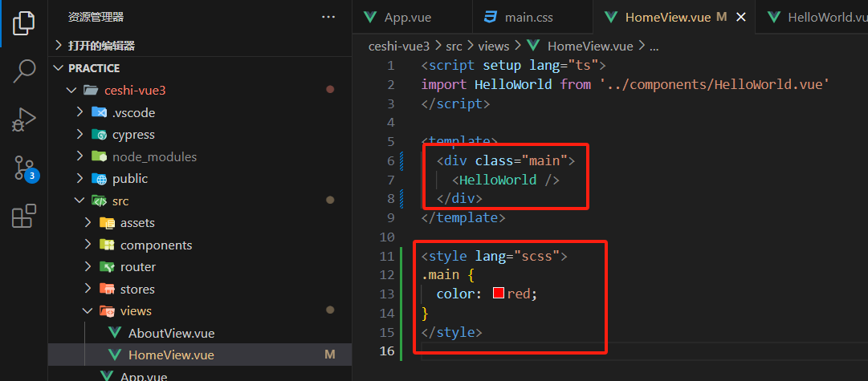Click the .main selector on line 12
The width and height of the screenshot is (868, 381).
(x=440, y=274)
